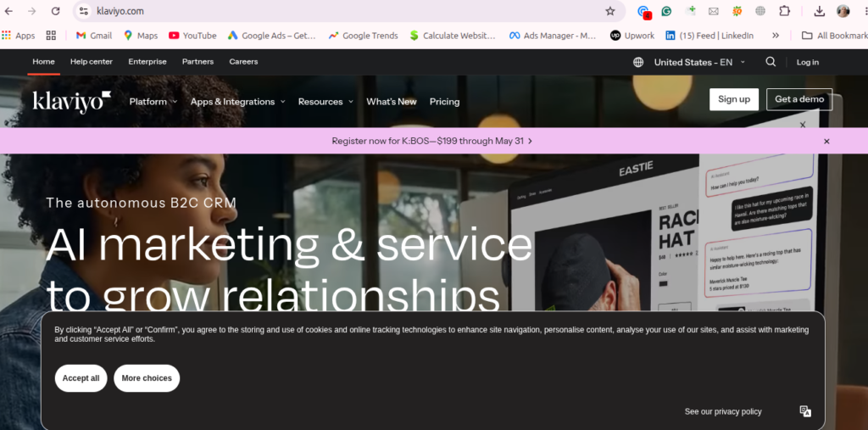Open the Register now for K:BOS link
This screenshot has height=430, width=868.
click(x=431, y=141)
